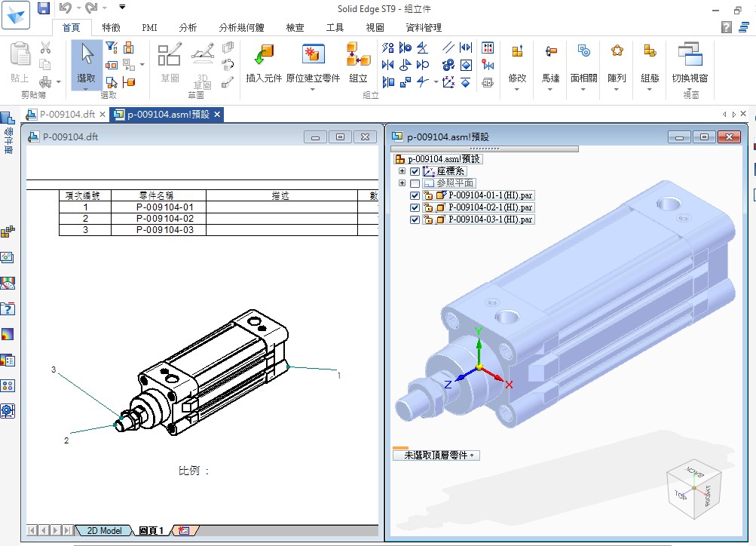756x546 pixels.
Task: Select the 圖頁1 sheet tab
Action: (x=152, y=531)
